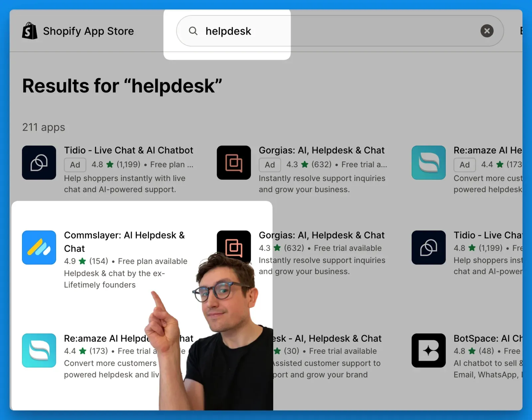Open the sponsored Gorgias listing title
532x420 pixels.
[x=322, y=150]
